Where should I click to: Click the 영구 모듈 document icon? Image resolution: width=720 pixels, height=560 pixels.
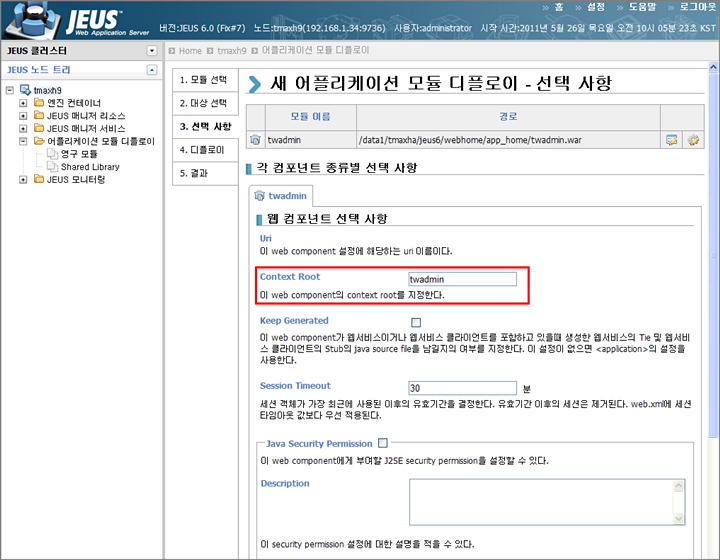point(52,154)
